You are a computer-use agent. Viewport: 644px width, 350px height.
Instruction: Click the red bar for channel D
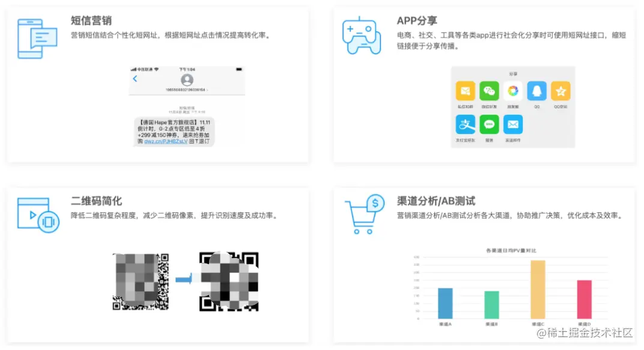[x=585, y=299]
